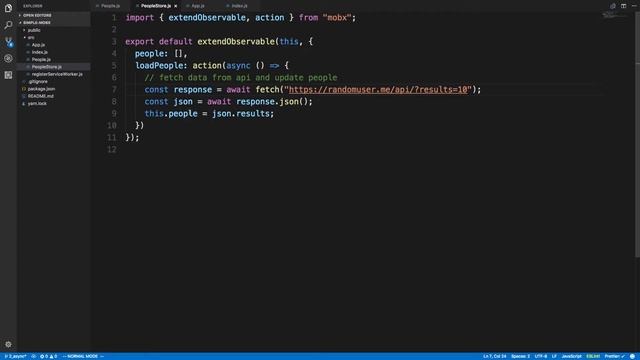Click the sync changes icon in status bar
640x360 pixels.
click(x=34, y=356)
